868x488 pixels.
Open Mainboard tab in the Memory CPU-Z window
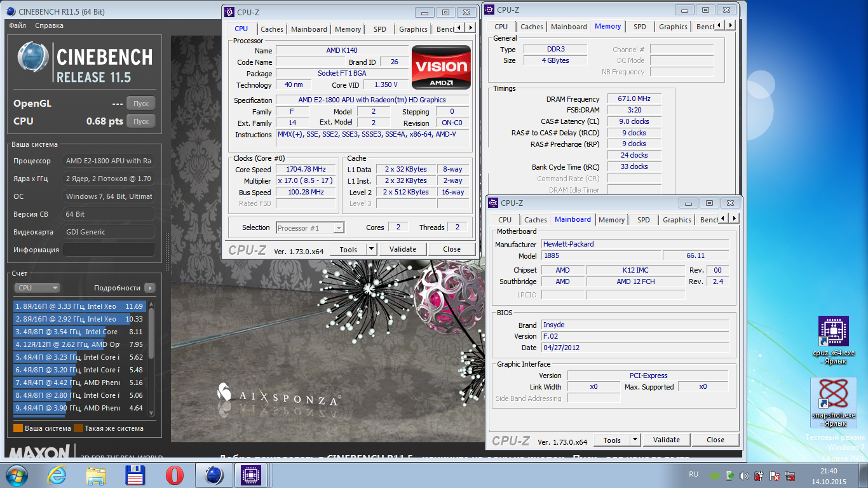point(569,27)
